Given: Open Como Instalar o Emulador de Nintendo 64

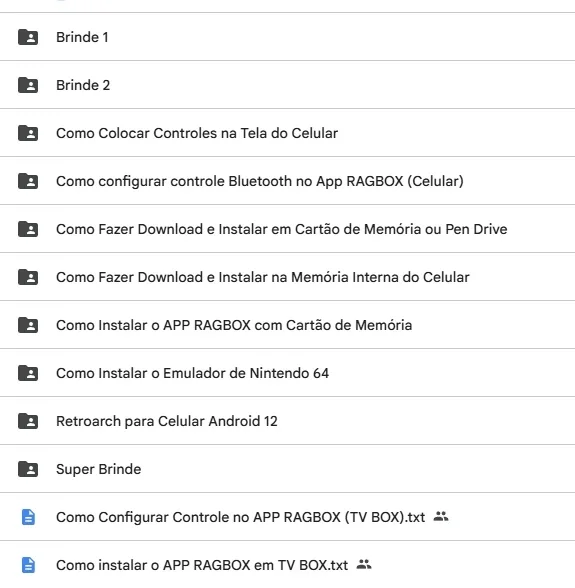Looking at the screenshot, I should tap(192, 373).
